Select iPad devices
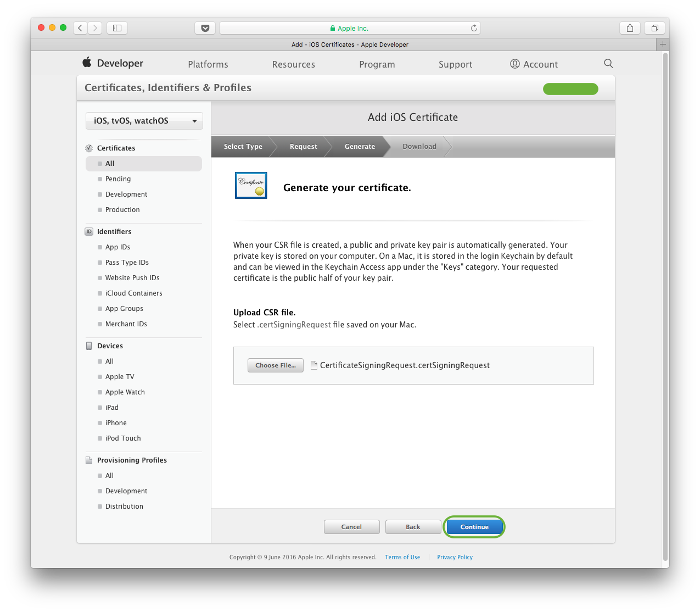 (x=112, y=408)
